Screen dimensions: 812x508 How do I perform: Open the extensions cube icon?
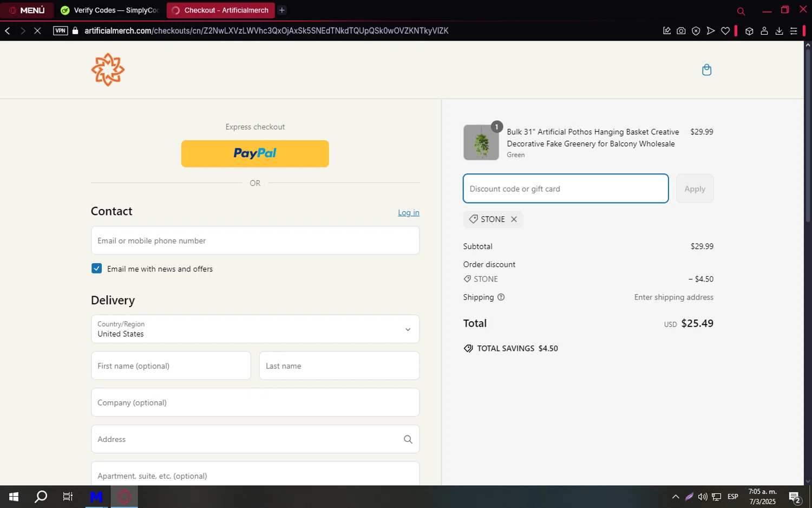coord(749,31)
